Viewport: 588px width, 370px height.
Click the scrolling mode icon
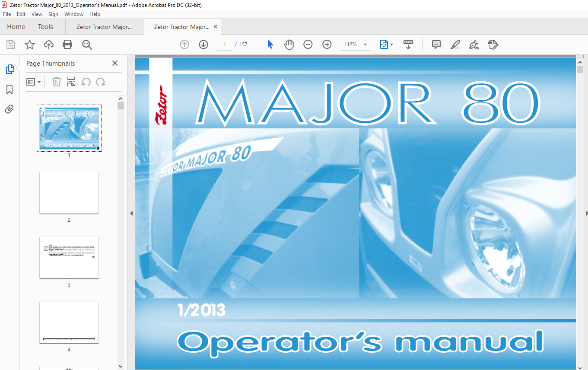[408, 45]
